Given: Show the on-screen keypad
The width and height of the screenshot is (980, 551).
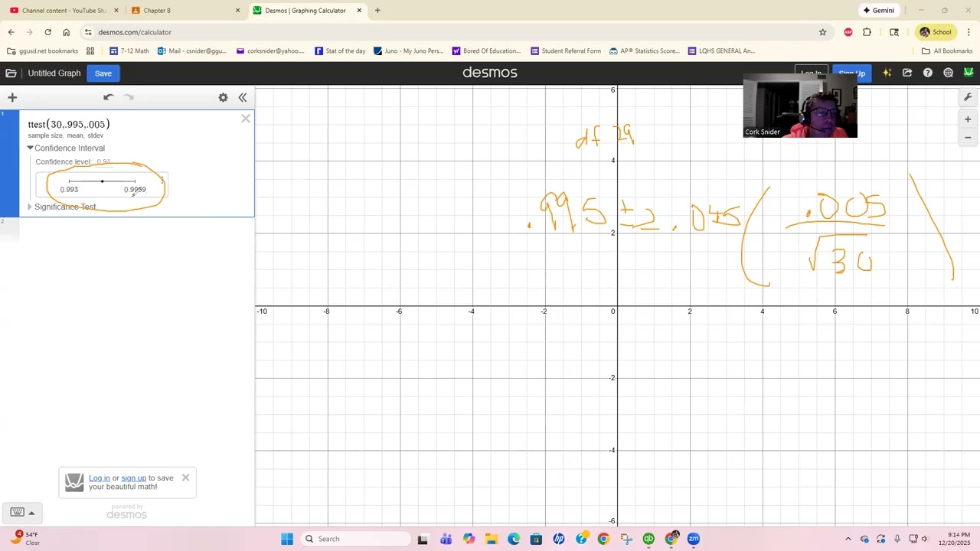Looking at the screenshot, I should pyautogui.click(x=21, y=513).
